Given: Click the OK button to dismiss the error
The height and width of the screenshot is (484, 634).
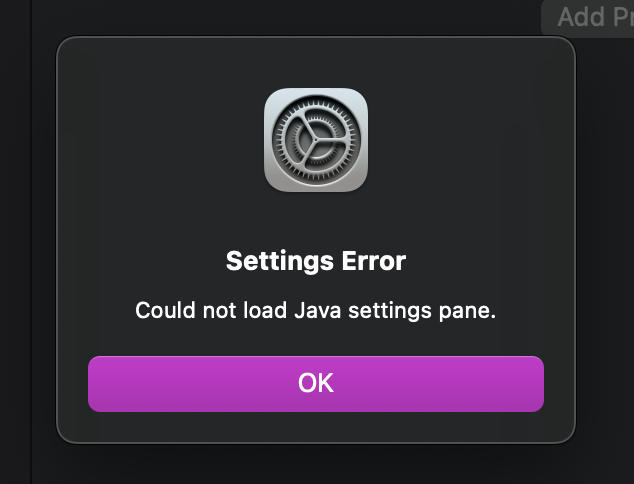Looking at the screenshot, I should (x=316, y=384).
